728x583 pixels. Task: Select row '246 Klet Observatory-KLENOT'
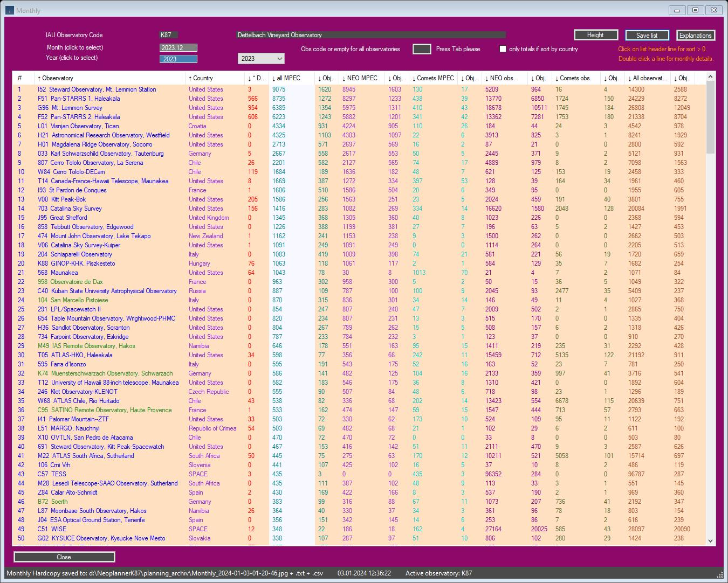coord(359,392)
